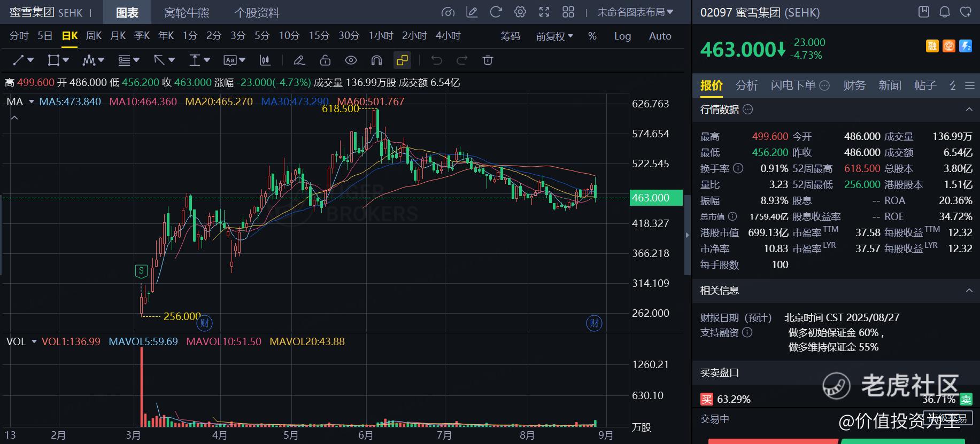This screenshot has width=980, height=444.
Task: Select the brush pen drawing icon
Action: [x=299, y=60]
